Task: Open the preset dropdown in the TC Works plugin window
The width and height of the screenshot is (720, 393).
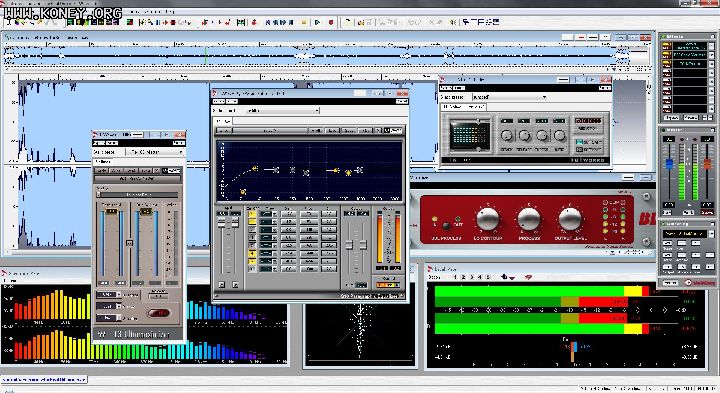Action: [510, 97]
